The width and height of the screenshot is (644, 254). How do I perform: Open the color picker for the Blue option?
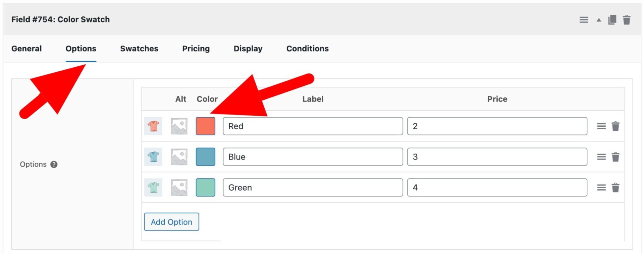coord(205,156)
